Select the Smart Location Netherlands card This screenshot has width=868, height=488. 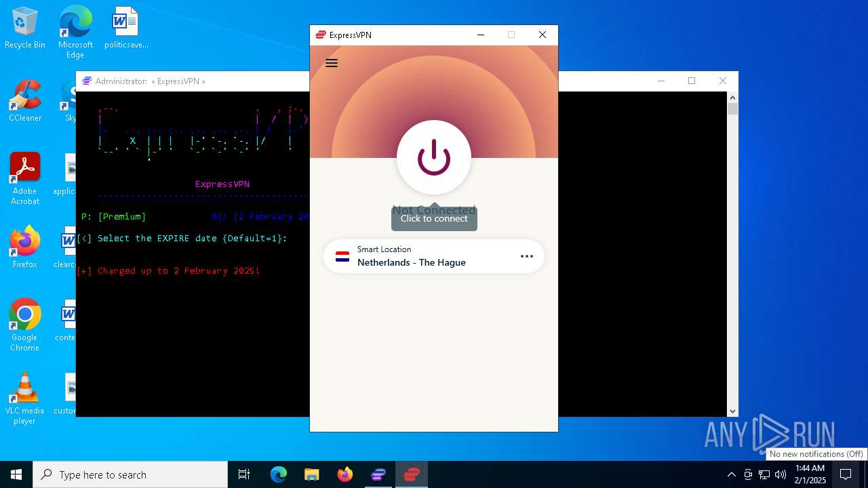(x=434, y=256)
